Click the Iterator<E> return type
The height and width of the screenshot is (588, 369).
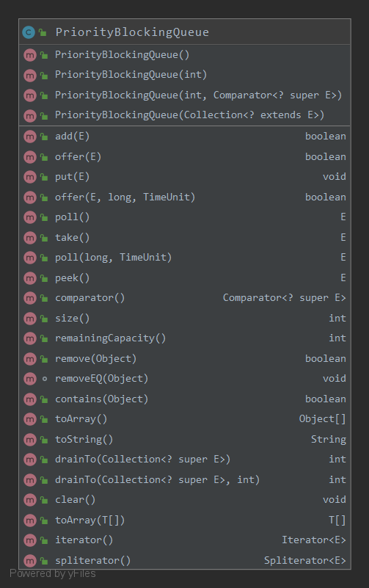(x=314, y=540)
